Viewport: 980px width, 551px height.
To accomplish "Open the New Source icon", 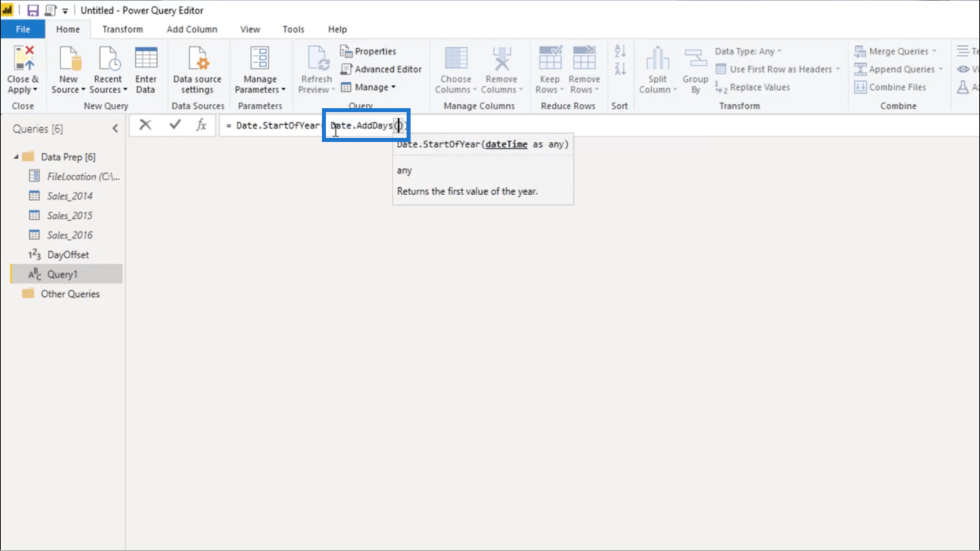I will click(68, 58).
